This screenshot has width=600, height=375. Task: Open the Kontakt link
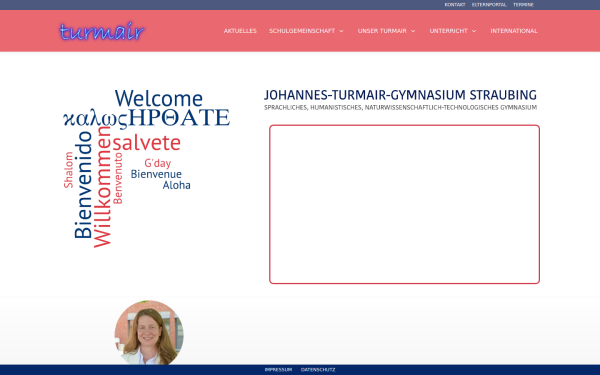pyautogui.click(x=455, y=5)
